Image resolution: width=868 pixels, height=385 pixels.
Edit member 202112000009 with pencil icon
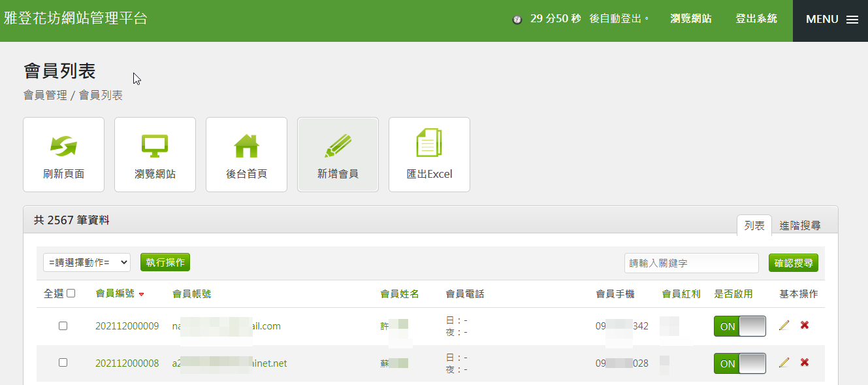click(784, 326)
